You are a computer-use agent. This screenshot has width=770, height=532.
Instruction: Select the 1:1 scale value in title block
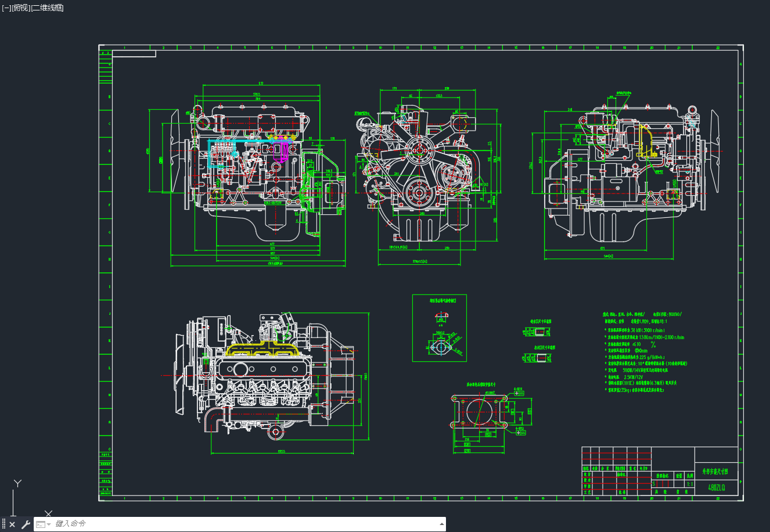click(x=690, y=483)
